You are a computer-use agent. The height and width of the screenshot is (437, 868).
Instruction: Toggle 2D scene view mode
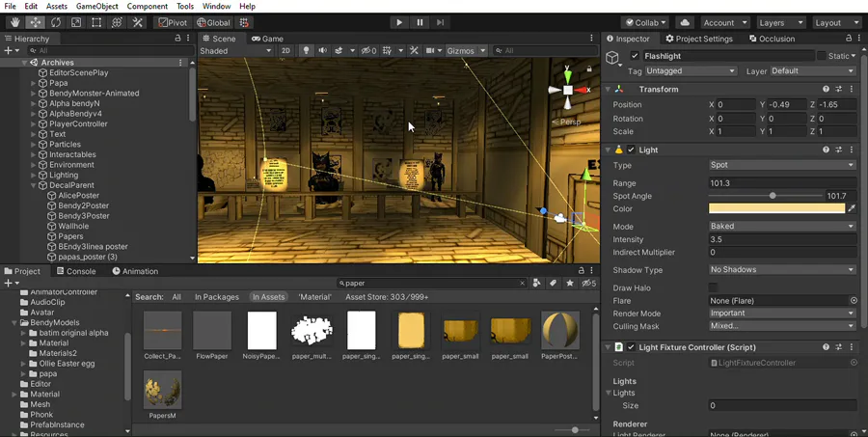[285, 50]
